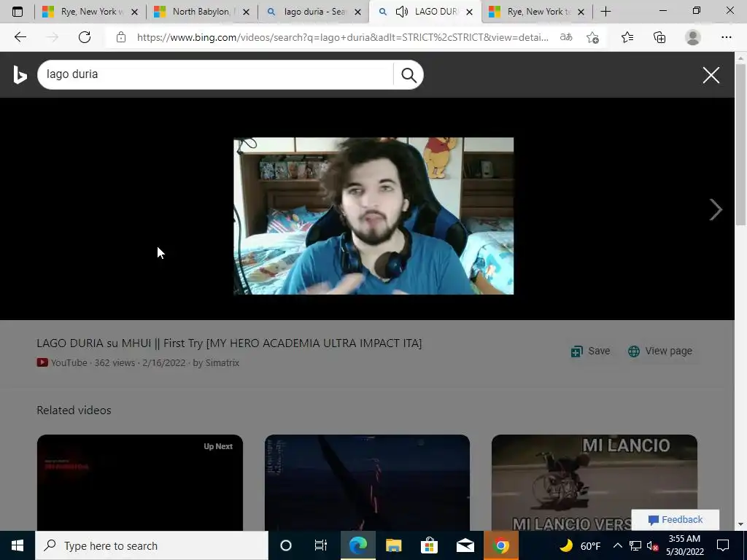This screenshot has height=560, width=747.
Task: Click the taskbar search box
Action: pyautogui.click(x=152, y=545)
